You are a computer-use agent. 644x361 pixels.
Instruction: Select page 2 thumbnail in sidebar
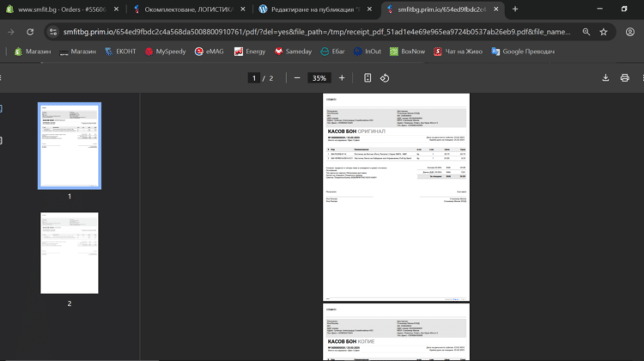[x=70, y=253]
